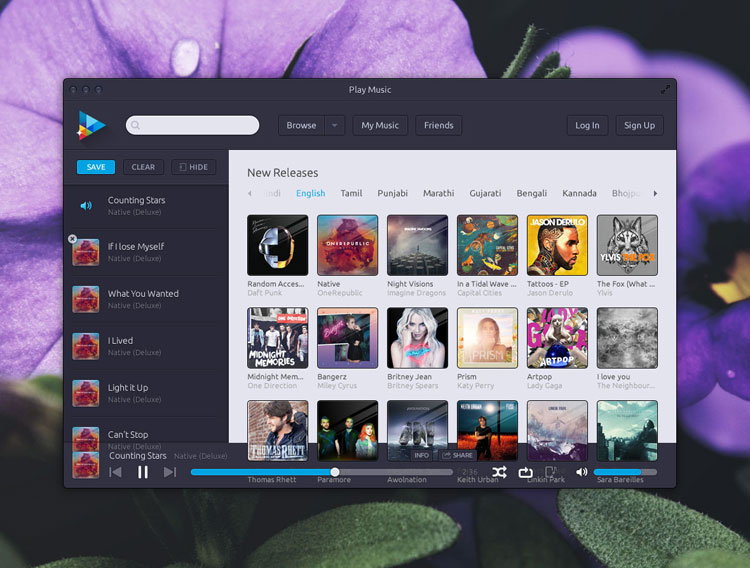Open the Prism album cover
Image resolution: width=750 pixels, height=568 pixels.
pyautogui.click(x=487, y=338)
